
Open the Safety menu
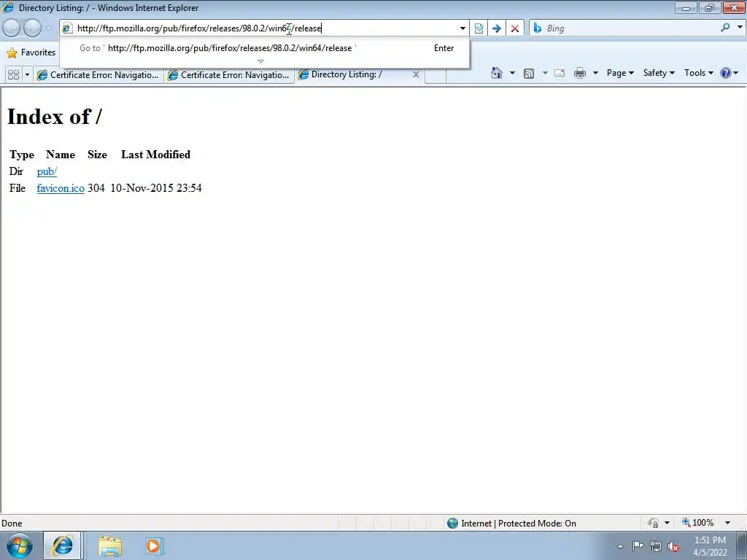(659, 73)
